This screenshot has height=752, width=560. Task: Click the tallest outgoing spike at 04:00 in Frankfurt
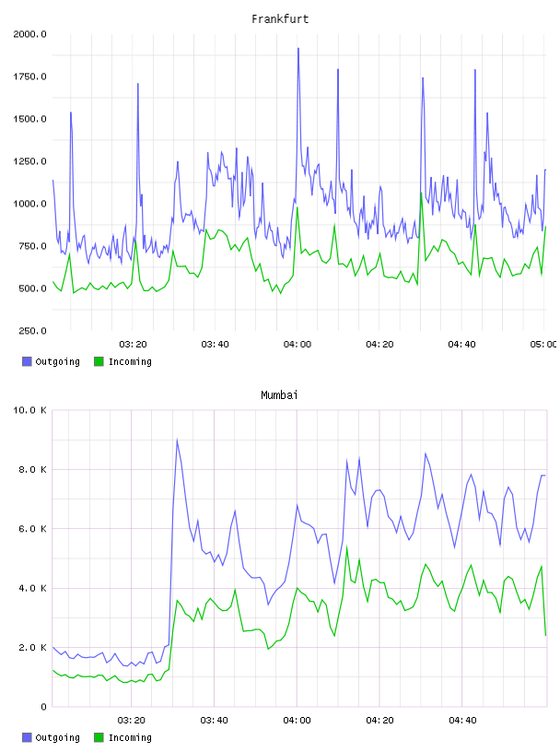[x=298, y=49]
